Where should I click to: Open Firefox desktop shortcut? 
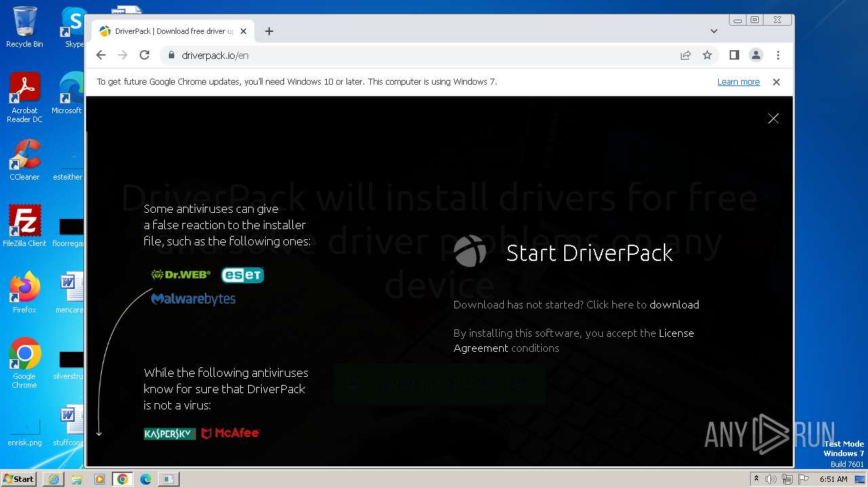coord(24,293)
